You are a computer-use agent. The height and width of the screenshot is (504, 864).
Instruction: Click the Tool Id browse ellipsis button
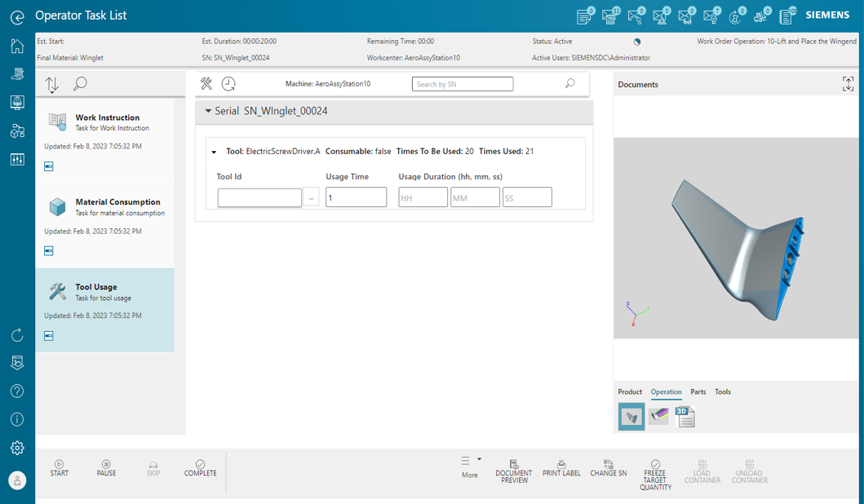click(x=311, y=197)
